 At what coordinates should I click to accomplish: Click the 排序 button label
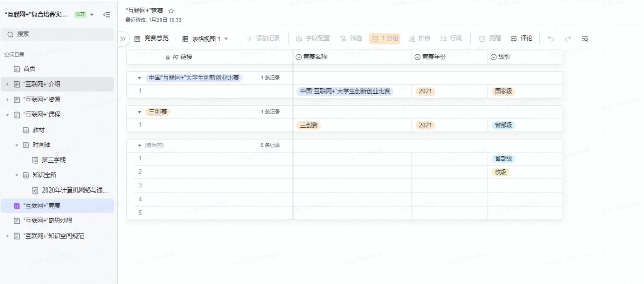click(424, 38)
